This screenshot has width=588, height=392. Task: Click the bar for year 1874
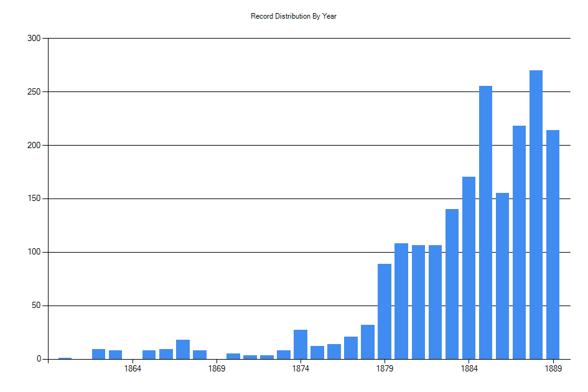point(301,345)
